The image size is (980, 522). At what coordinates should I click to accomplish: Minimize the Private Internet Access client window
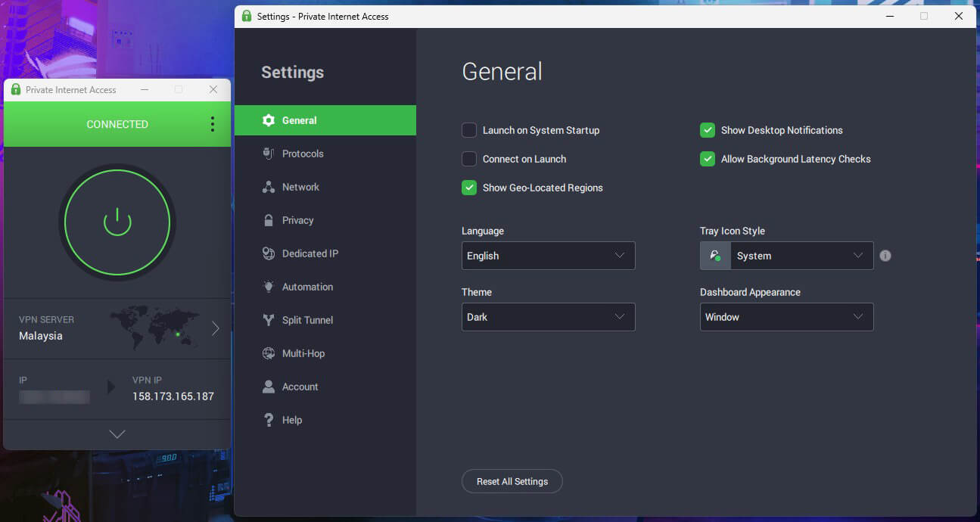click(144, 89)
